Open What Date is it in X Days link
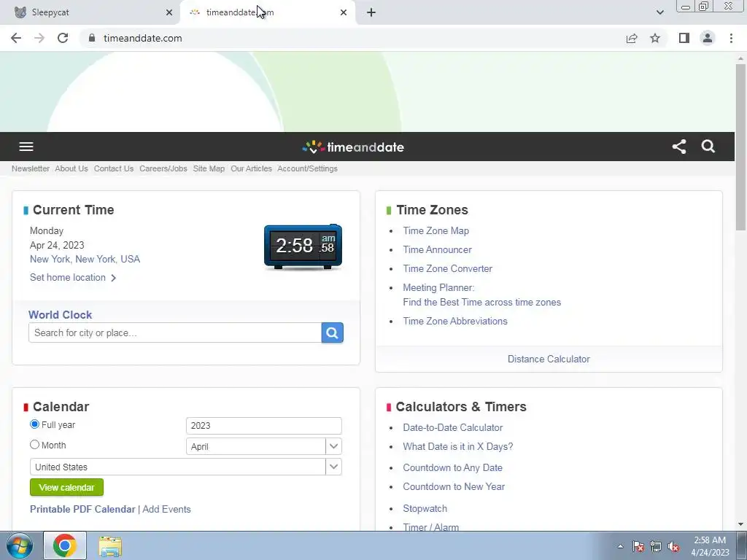The image size is (747, 560). pyautogui.click(x=458, y=447)
